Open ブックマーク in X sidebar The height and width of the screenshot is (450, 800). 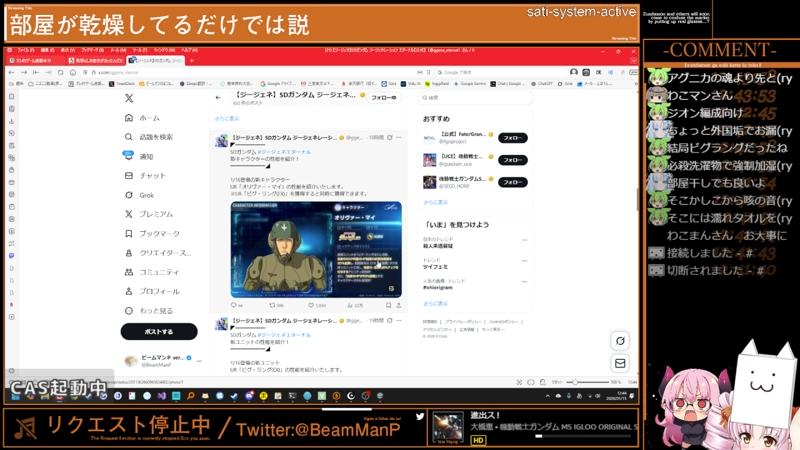pyautogui.click(x=152, y=234)
